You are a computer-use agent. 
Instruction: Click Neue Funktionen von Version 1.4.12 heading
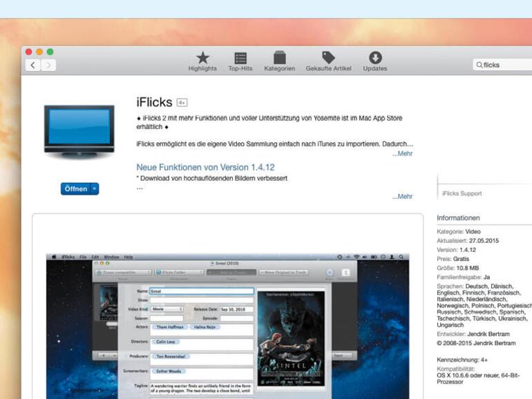[x=205, y=167]
